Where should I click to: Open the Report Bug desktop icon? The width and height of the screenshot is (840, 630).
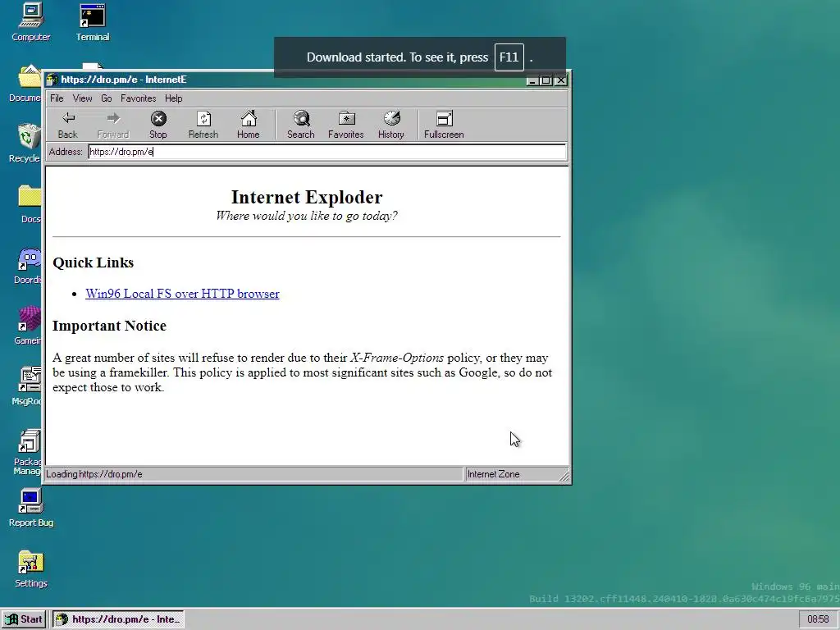click(31, 508)
